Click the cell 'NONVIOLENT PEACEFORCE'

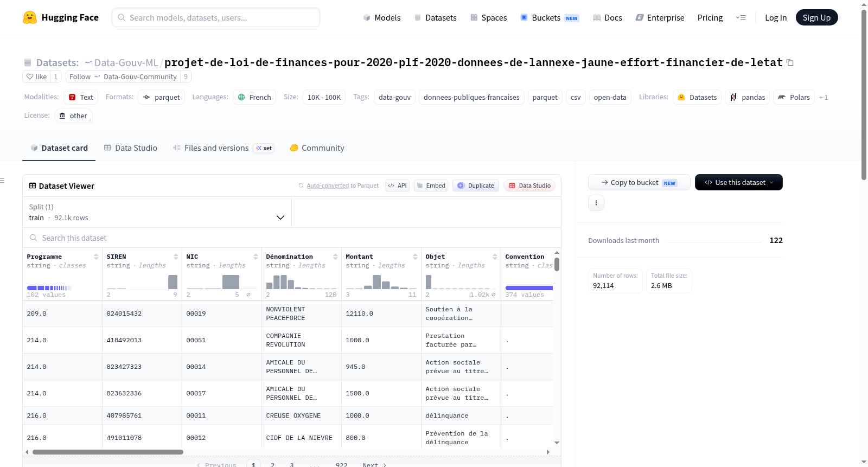coord(302,314)
